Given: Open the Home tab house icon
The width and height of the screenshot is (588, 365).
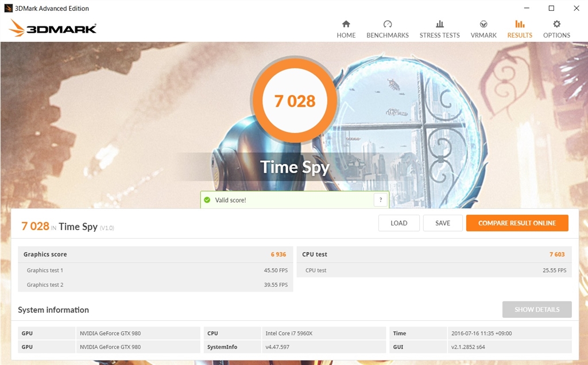Looking at the screenshot, I should point(346,24).
